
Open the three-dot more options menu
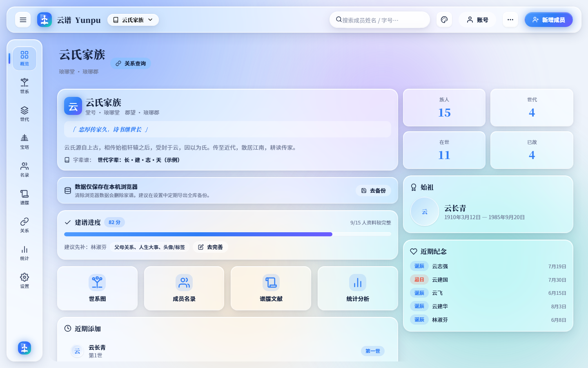tap(510, 20)
